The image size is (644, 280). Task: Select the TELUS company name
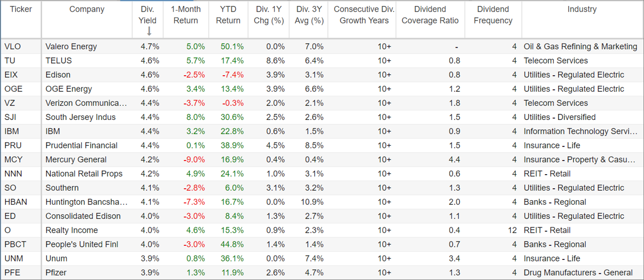coord(59,61)
